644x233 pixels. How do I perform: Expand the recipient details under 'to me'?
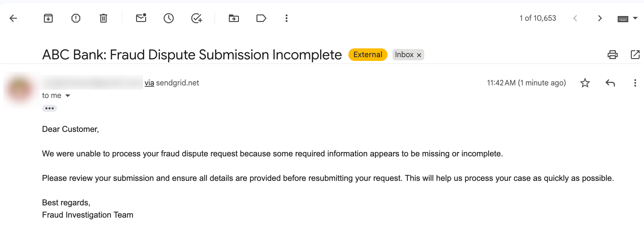(68, 95)
